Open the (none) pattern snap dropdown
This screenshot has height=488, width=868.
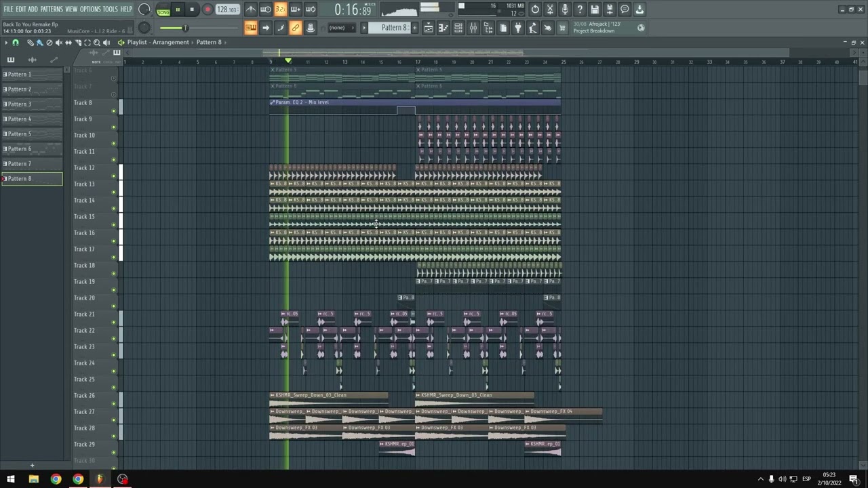point(341,28)
